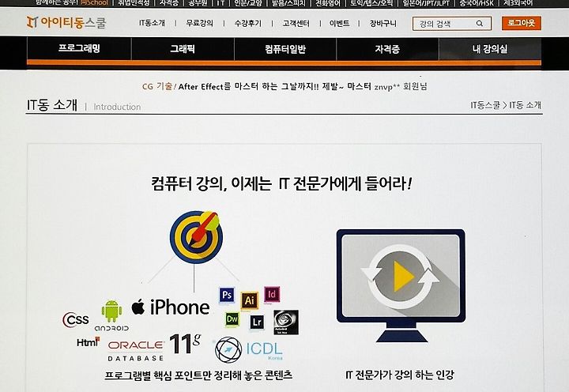Open 중국어/HSK in the top black bar
Screen dimensions: 569x392
(x=477, y=3)
